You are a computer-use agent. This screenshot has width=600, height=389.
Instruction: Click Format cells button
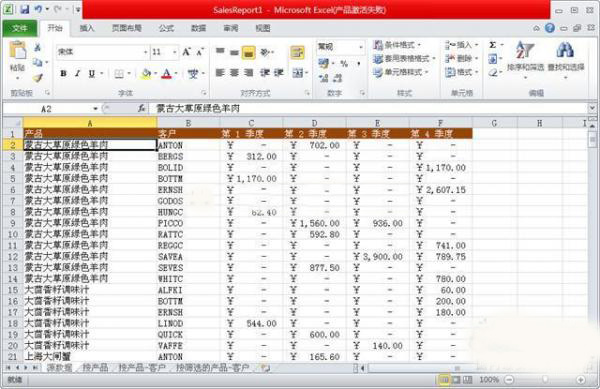(x=461, y=72)
